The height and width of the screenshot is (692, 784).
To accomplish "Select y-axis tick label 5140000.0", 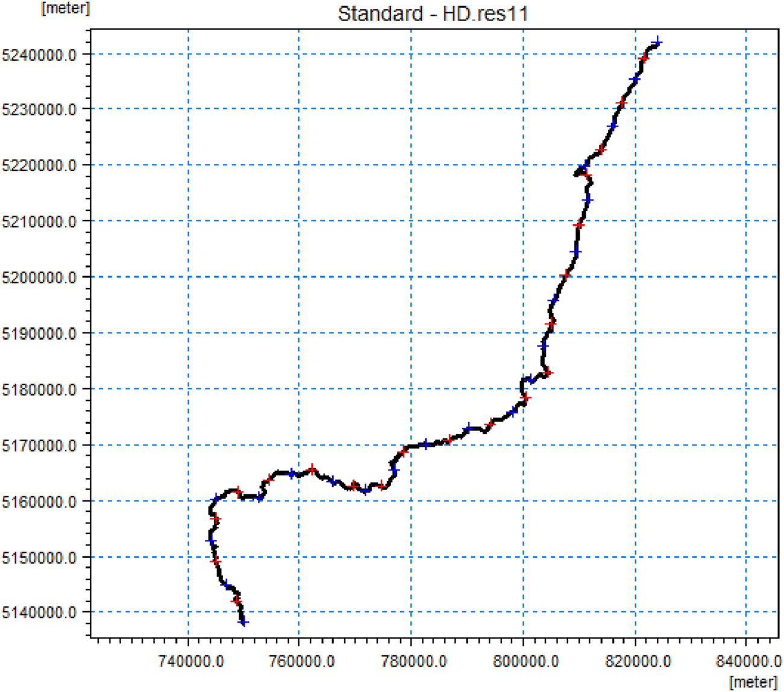I will (x=40, y=612).
